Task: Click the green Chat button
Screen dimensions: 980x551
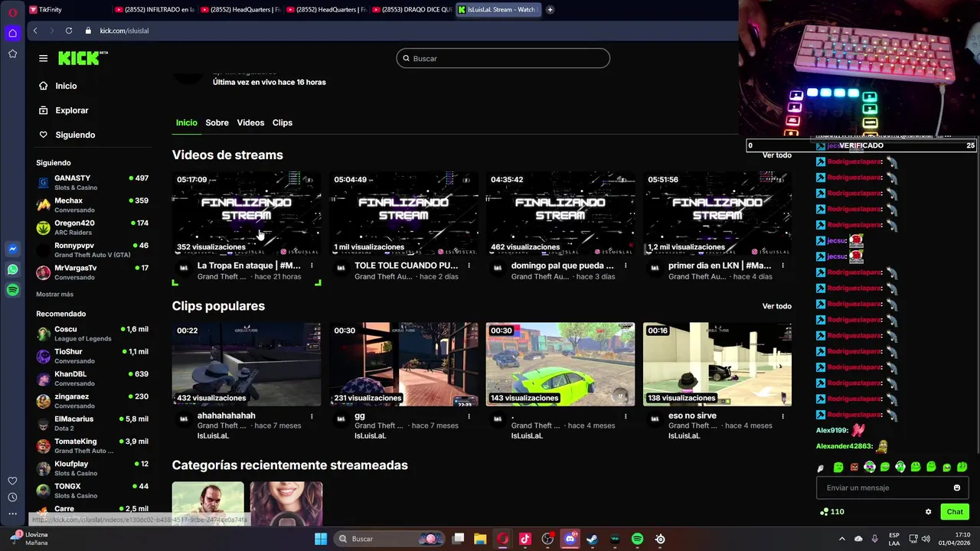Action: pos(955,512)
